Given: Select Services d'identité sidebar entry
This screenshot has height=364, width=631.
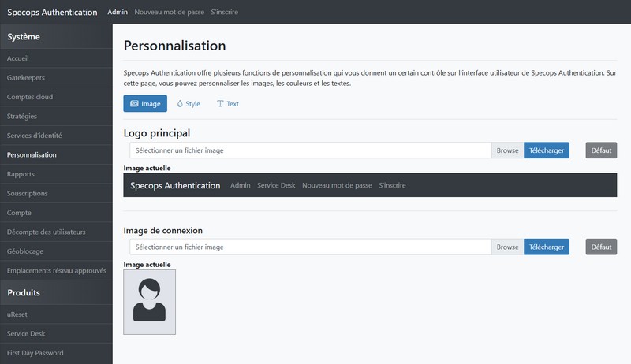Looking at the screenshot, I should (34, 136).
